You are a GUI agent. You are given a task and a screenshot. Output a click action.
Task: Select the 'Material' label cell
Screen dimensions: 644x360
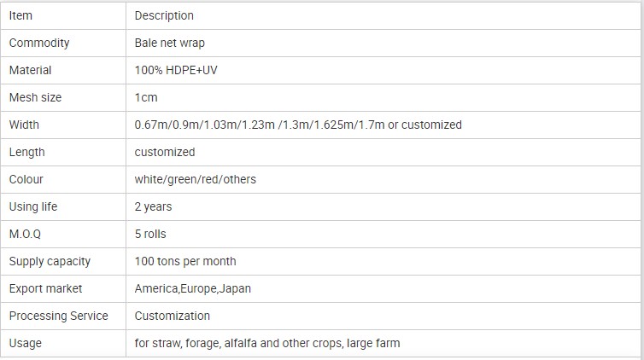[31, 70]
